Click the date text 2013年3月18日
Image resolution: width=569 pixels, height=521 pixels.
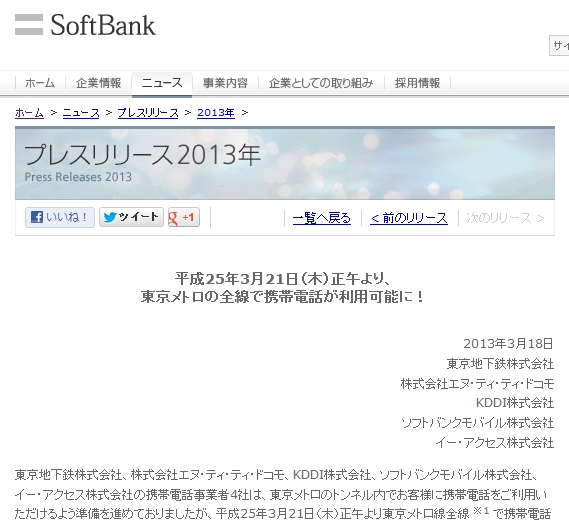(508, 343)
